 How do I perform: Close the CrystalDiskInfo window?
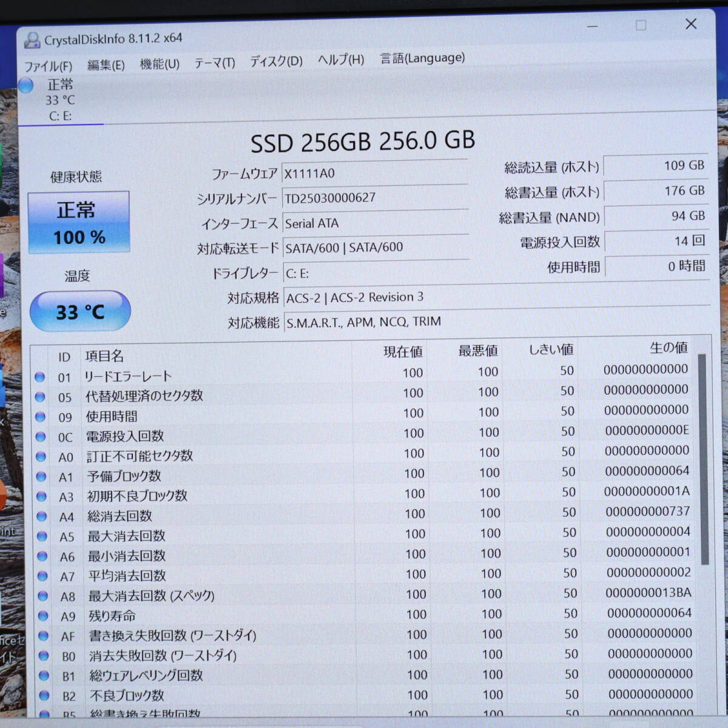[690, 24]
